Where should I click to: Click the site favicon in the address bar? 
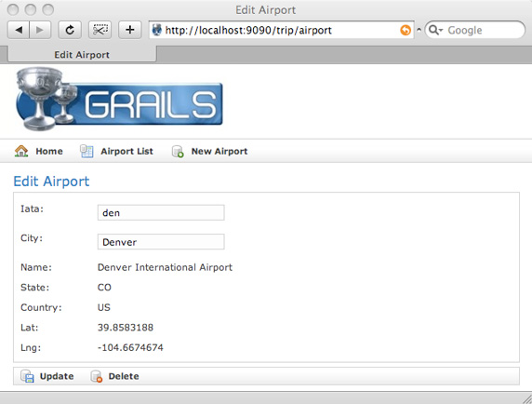click(157, 30)
